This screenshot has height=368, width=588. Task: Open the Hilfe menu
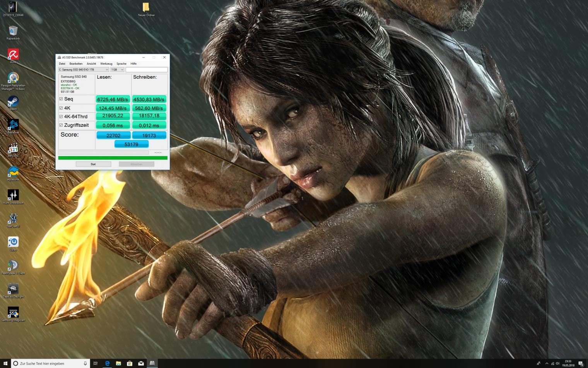(x=133, y=64)
